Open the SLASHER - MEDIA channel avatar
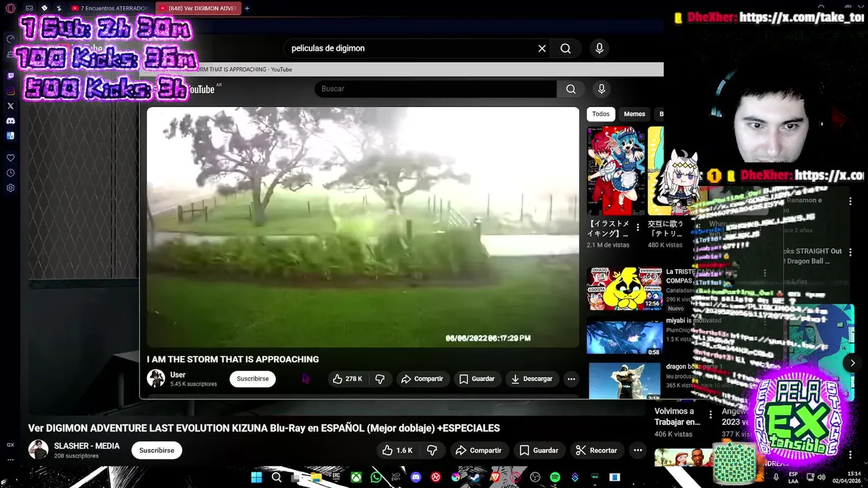868x488 pixels. pyautogui.click(x=38, y=450)
